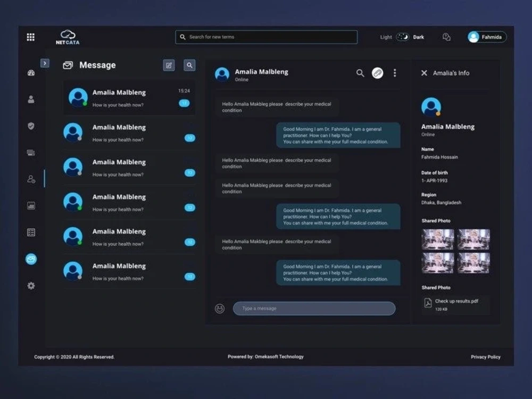Viewport: 532px width, 399px height.
Task: Click large avatar in Amalia's Info panel
Action: [431, 107]
